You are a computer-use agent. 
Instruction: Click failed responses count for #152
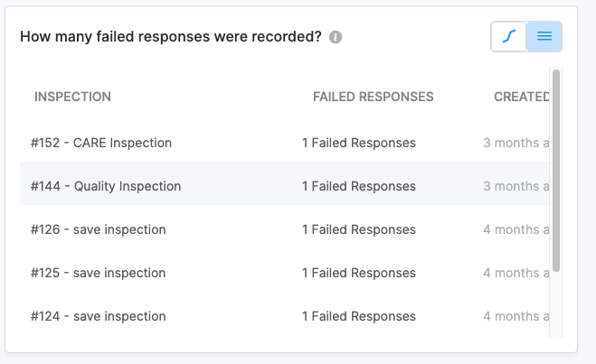[359, 143]
